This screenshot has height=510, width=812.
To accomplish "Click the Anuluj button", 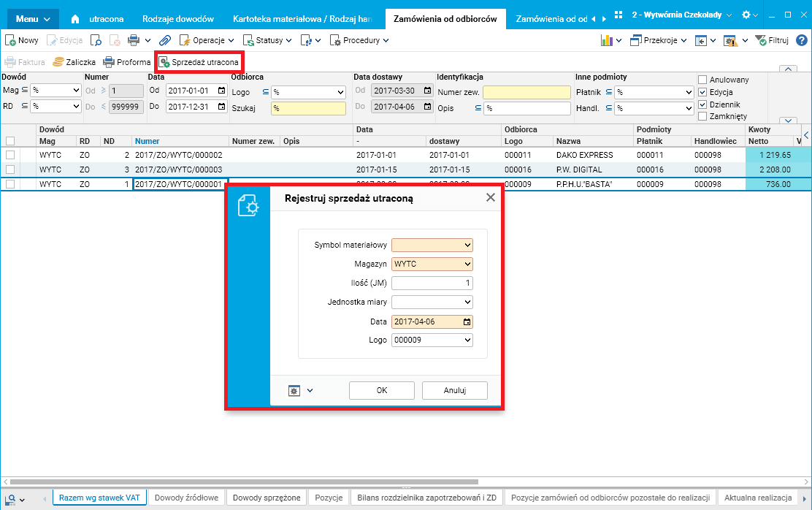I will point(455,390).
